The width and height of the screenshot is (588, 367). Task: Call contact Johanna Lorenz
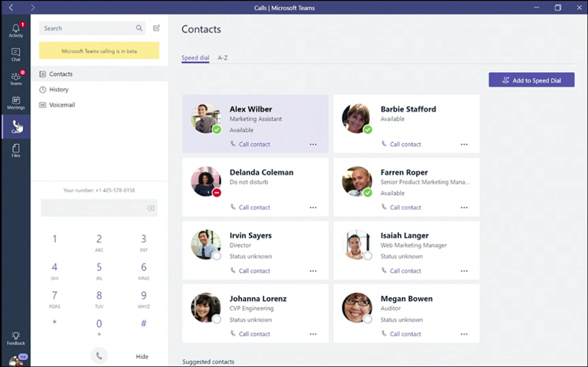click(250, 334)
